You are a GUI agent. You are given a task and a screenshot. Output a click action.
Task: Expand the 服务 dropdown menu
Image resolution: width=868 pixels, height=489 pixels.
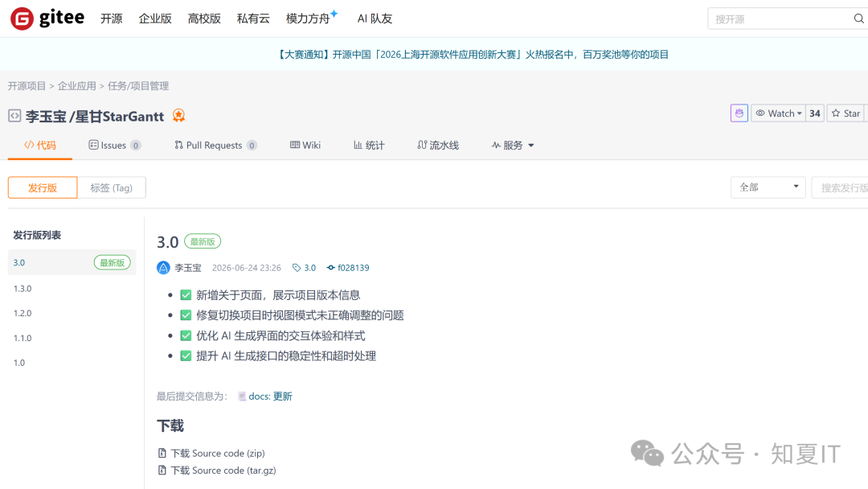click(x=513, y=145)
